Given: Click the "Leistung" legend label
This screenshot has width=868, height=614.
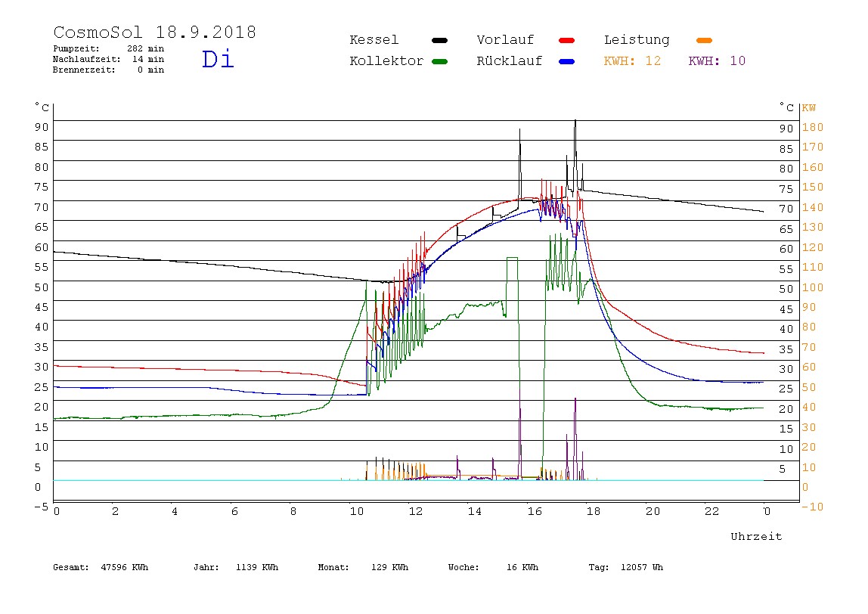Looking at the screenshot, I should click(637, 40).
